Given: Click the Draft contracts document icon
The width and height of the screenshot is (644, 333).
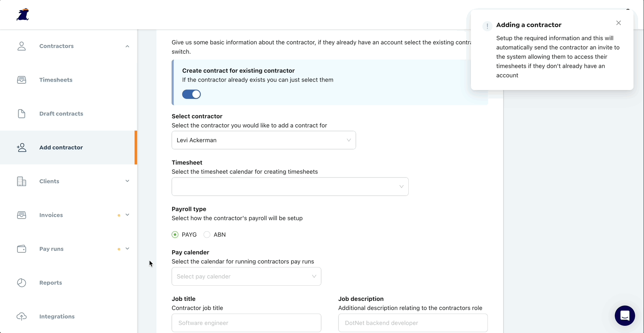Looking at the screenshot, I should 22,114.
